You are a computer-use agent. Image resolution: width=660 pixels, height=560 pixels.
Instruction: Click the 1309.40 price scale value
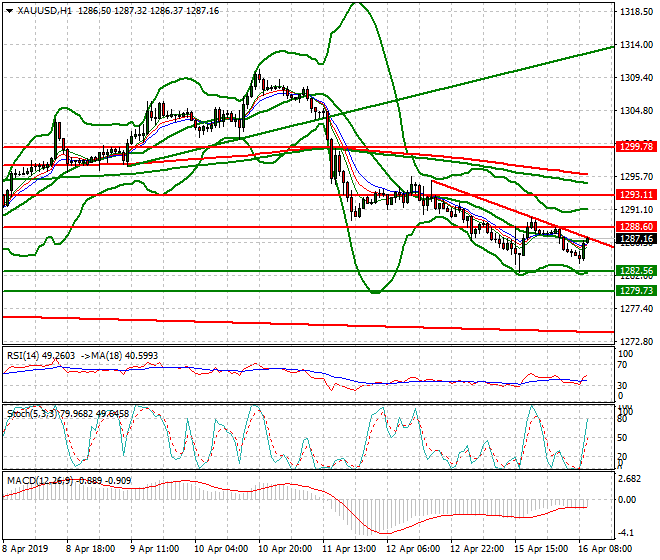637,78
